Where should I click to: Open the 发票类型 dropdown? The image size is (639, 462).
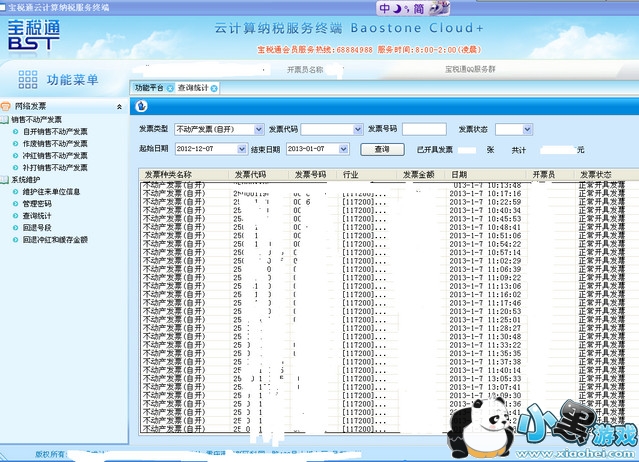tap(259, 129)
